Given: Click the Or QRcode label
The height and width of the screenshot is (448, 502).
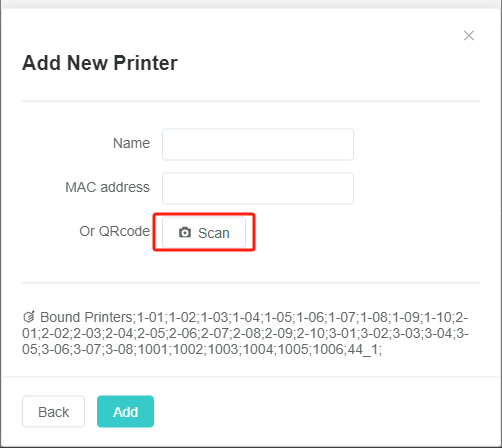Looking at the screenshot, I should pos(114,231).
